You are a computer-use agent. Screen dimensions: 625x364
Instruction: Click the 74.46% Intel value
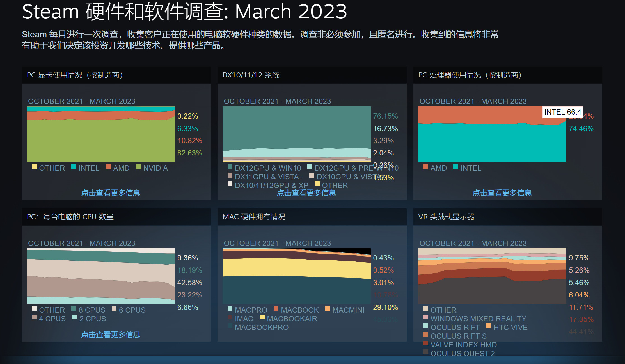tap(581, 129)
